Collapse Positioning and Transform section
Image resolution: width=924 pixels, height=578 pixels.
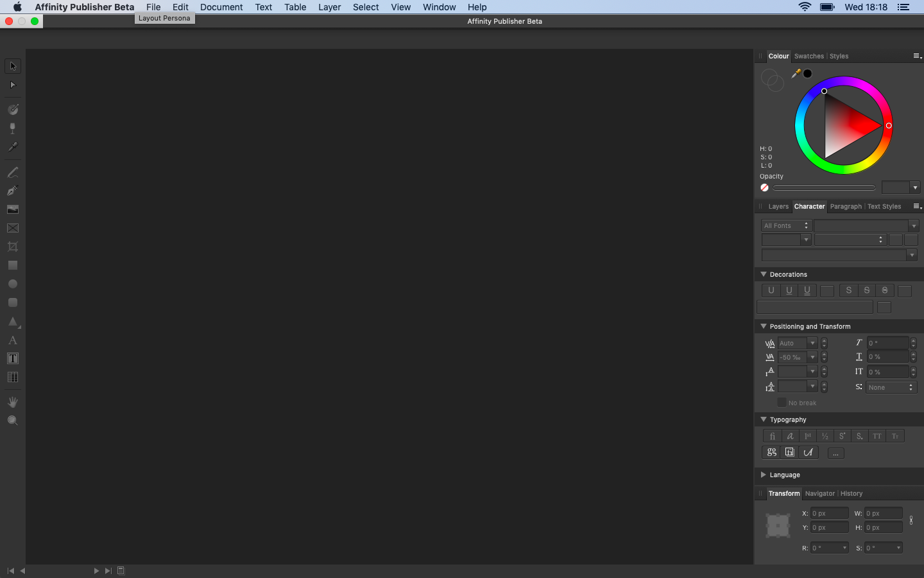764,326
